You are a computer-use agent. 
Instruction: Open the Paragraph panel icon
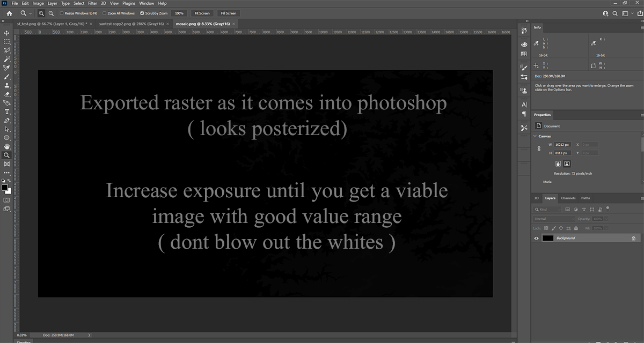[x=524, y=114]
